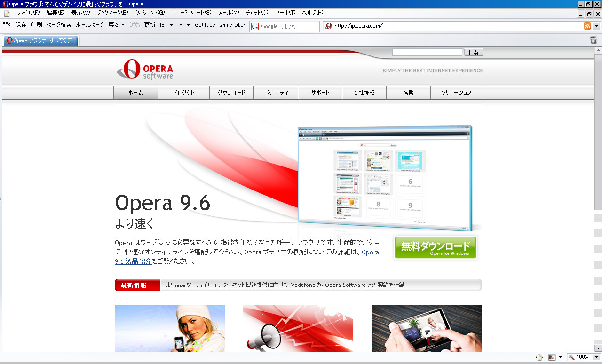
Task: Click the Opera 9.6 browser screenshot image
Action: pos(385,178)
